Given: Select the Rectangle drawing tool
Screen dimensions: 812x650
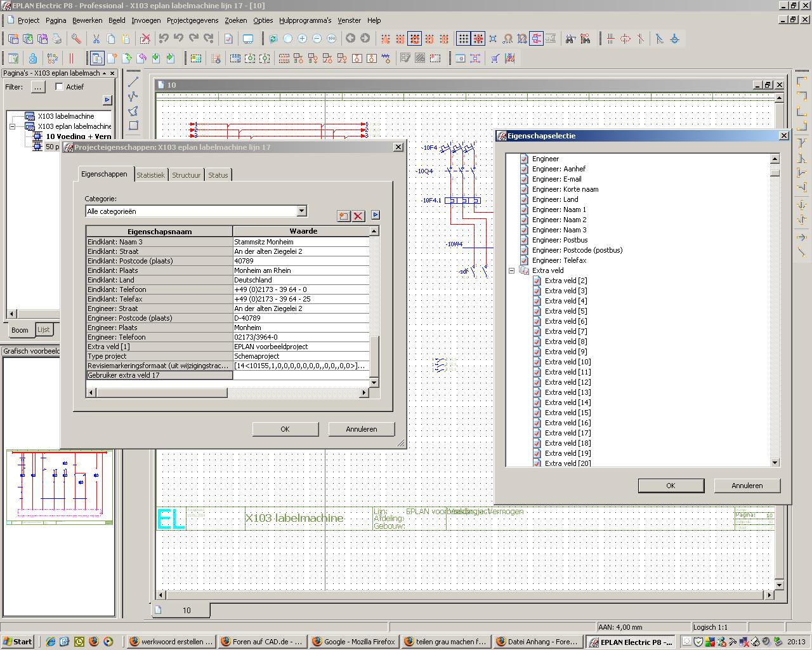Looking at the screenshot, I should pyautogui.click(x=133, y=126).
